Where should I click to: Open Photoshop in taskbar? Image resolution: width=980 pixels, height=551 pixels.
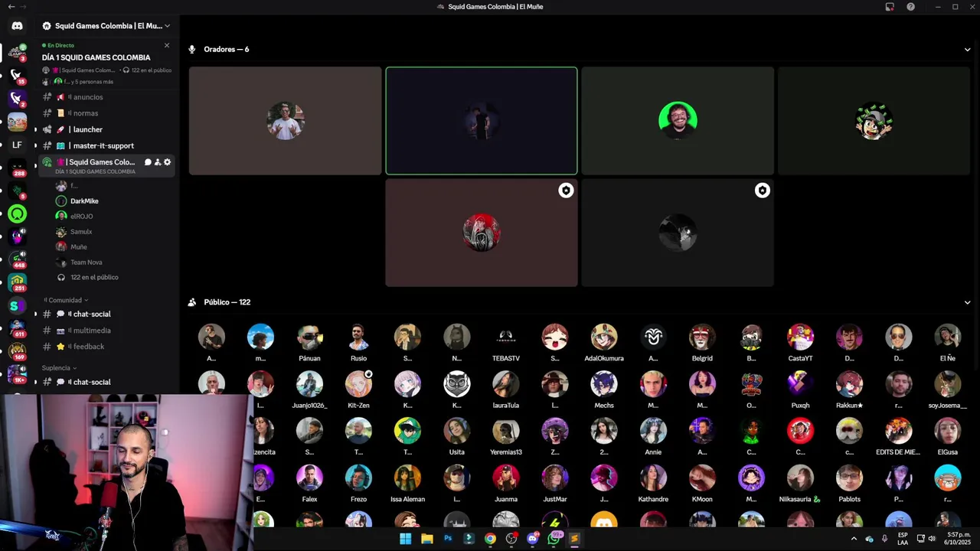pyautogui.click(x=448, y=539)
